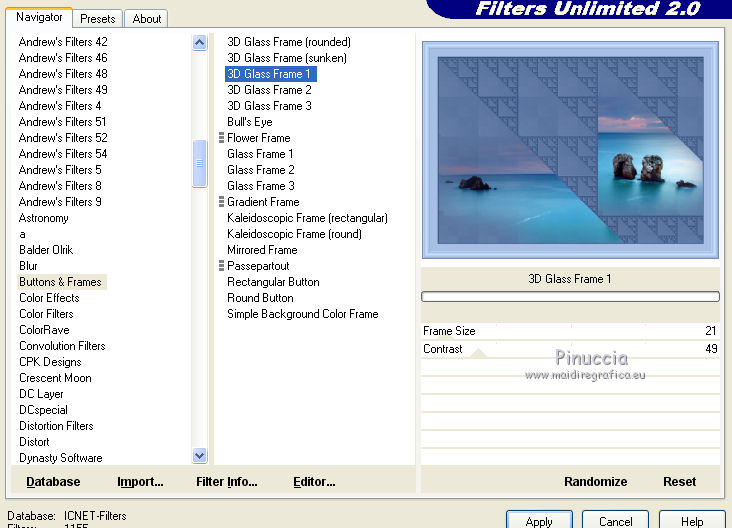Select Andrew's Filters 51 category

63,122
